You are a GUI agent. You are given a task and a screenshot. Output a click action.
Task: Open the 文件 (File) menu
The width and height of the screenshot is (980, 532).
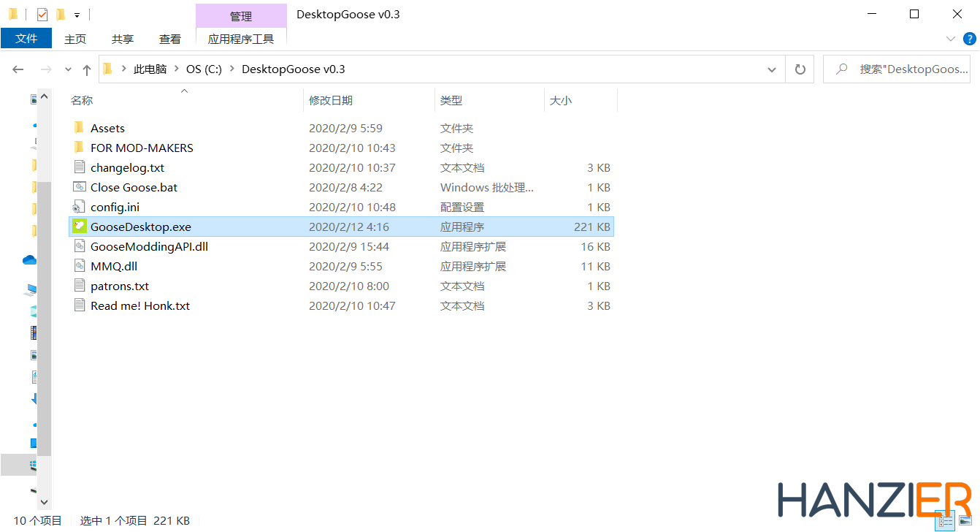[26, 39]
